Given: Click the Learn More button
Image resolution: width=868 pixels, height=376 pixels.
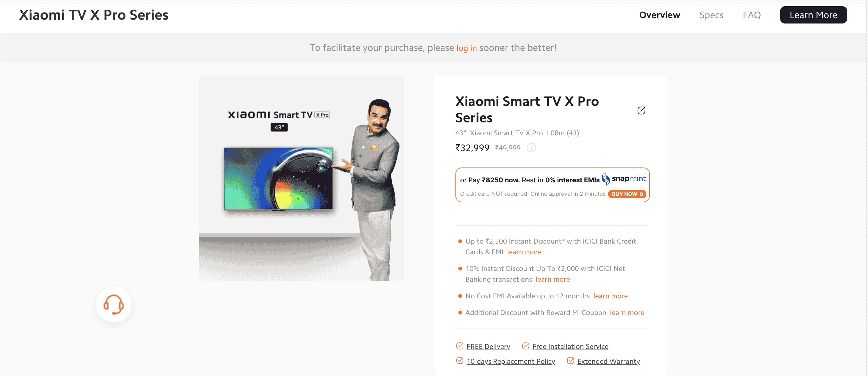Looking at the screenshot, I should (813, 15).
